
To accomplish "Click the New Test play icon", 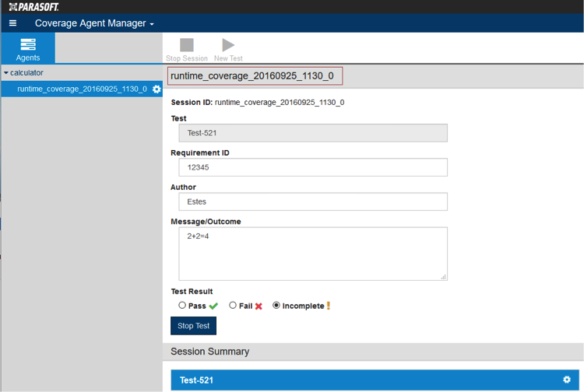I will pyautogui.click(x=228, y=45).
